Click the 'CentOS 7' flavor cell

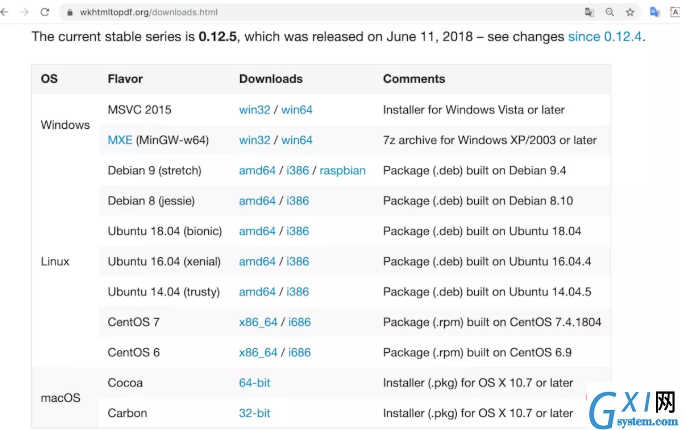click(x=133, y=322)
